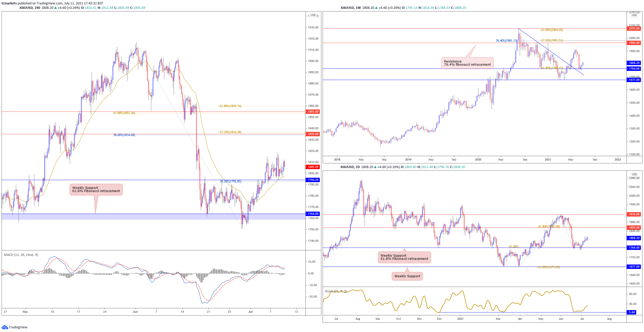Screen dimensions: 644x332
Task: Click the XAUUSD, 240 chart title
Action: (30, 8)
